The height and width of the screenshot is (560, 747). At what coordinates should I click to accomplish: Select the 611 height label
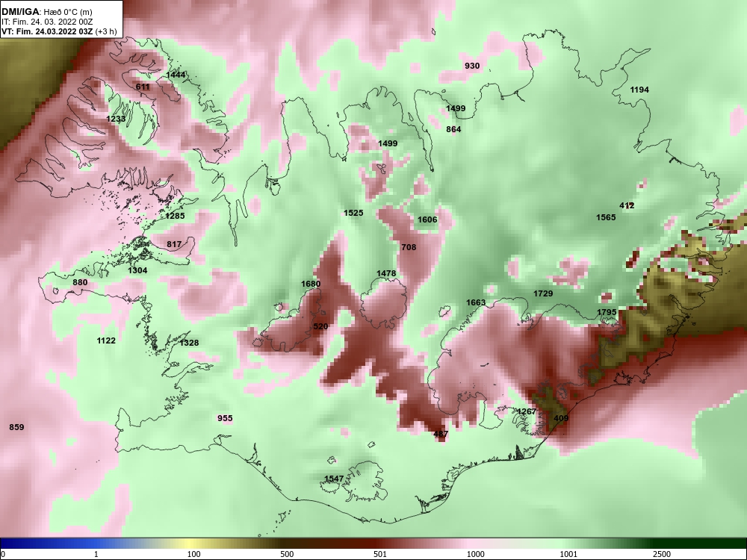[x=143, y=87]
